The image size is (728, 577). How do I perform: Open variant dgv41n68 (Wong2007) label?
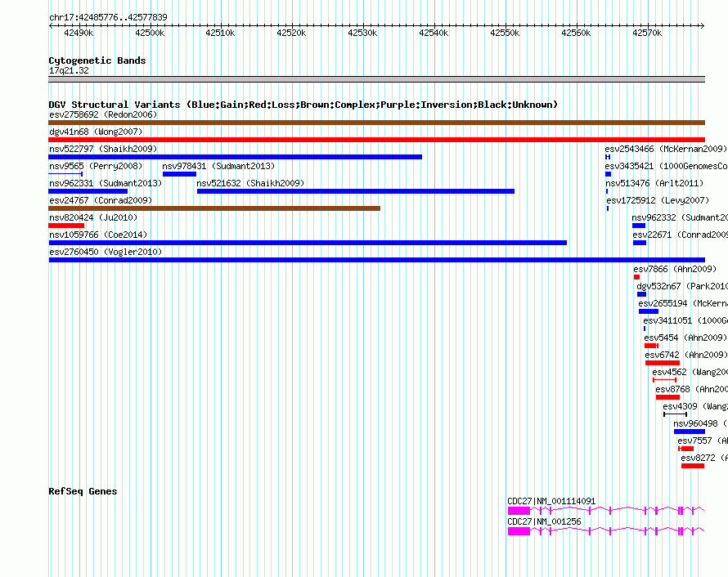(x=96, y=132)
